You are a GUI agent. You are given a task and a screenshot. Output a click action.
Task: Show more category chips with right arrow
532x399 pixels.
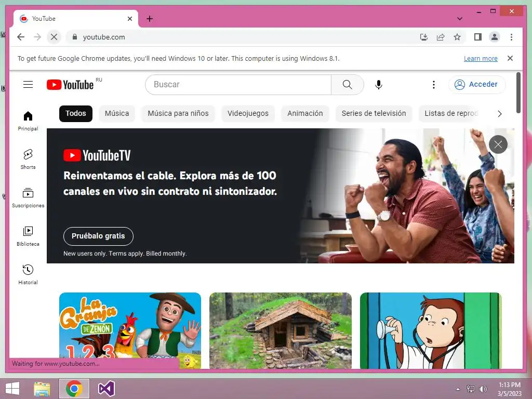point(499,114)
